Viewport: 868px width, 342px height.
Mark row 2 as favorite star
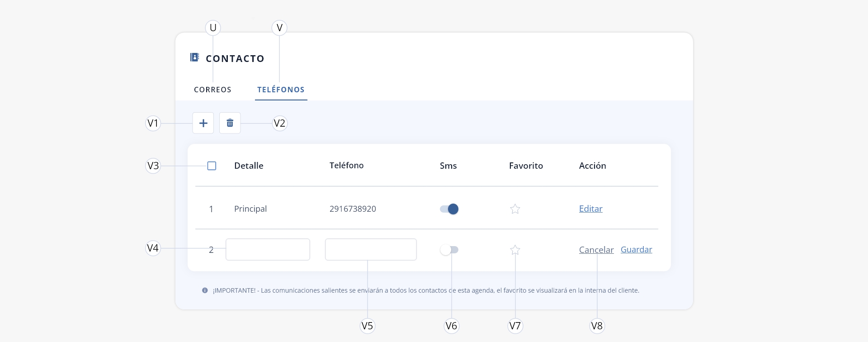click(515, 250)
